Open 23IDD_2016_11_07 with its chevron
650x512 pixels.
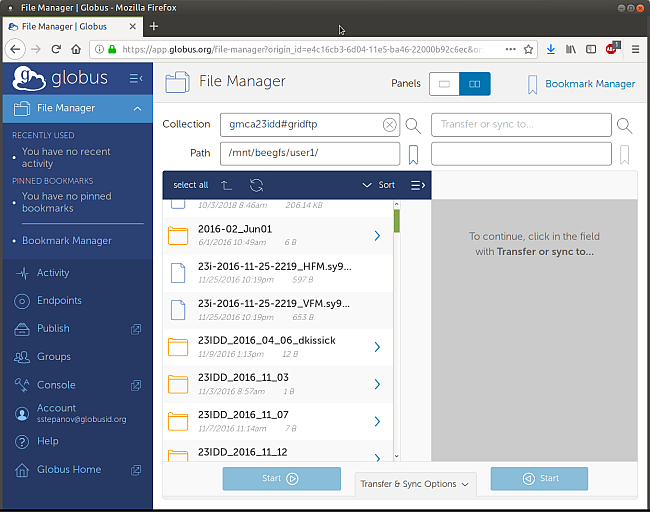(x=377, y=422)
